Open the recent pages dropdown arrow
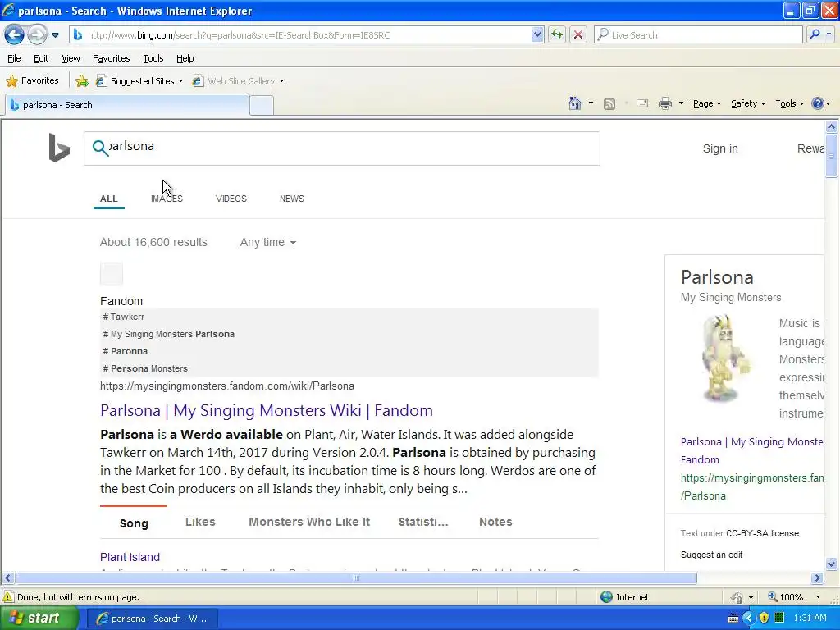The height and width of the screenshot is (630, 840). [x=55, y=35]
